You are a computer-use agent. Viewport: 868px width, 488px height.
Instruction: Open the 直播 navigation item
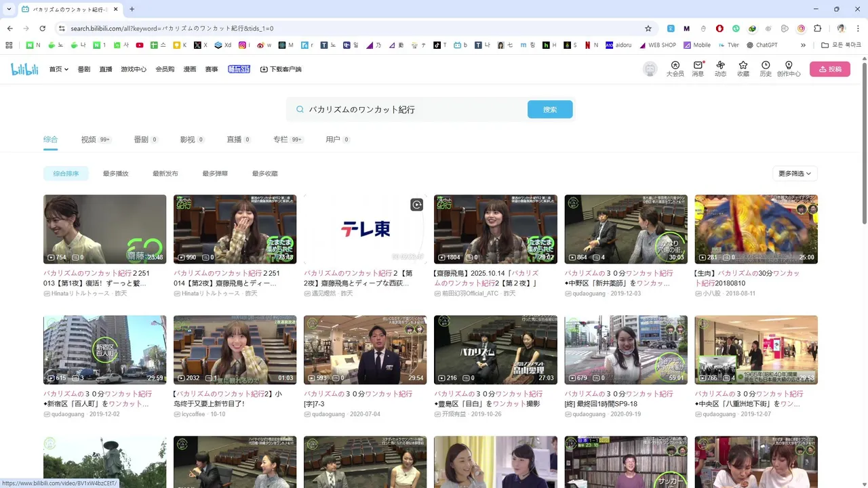(106, 69)
